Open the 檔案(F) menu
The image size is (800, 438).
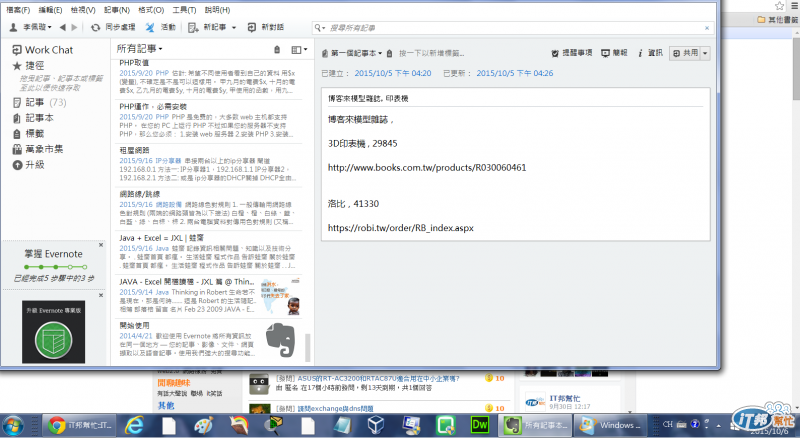[x=18, y=10]
